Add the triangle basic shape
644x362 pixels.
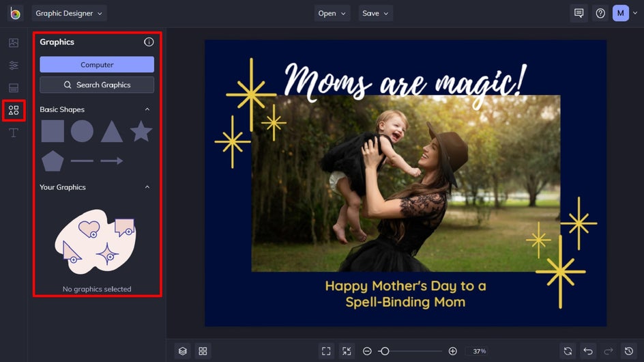tap(112, 132)
